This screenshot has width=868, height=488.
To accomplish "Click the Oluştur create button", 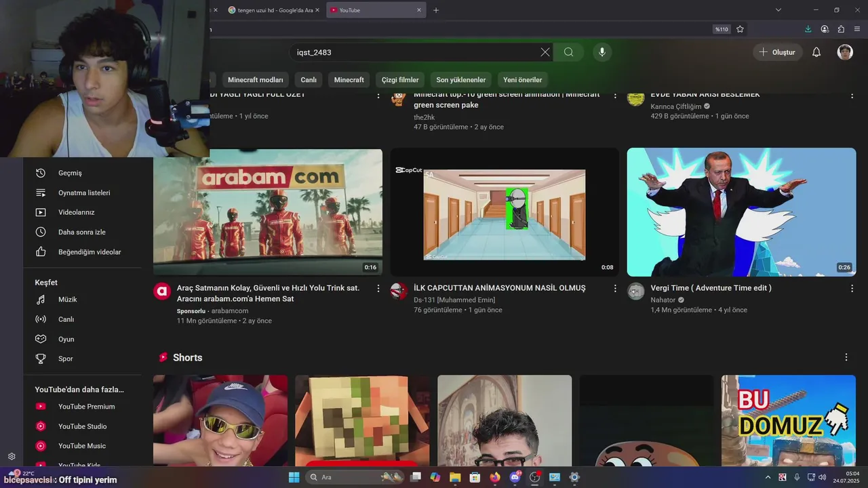I will [777, 52].
